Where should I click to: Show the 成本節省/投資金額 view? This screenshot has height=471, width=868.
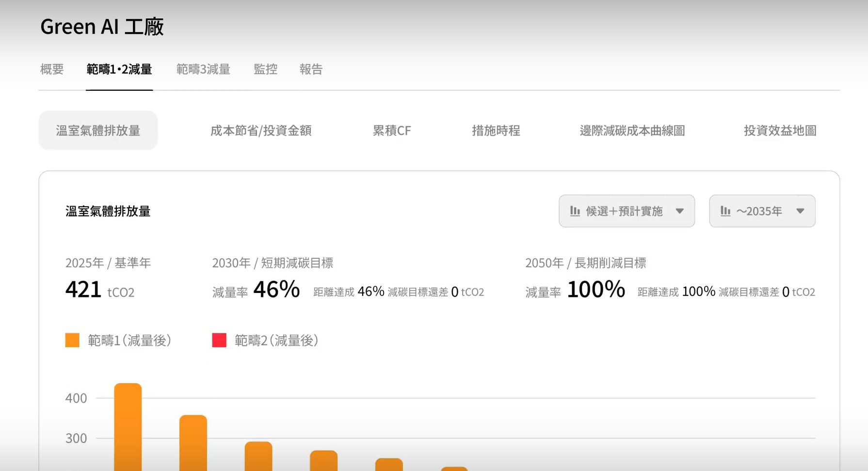tap(261, 130)
